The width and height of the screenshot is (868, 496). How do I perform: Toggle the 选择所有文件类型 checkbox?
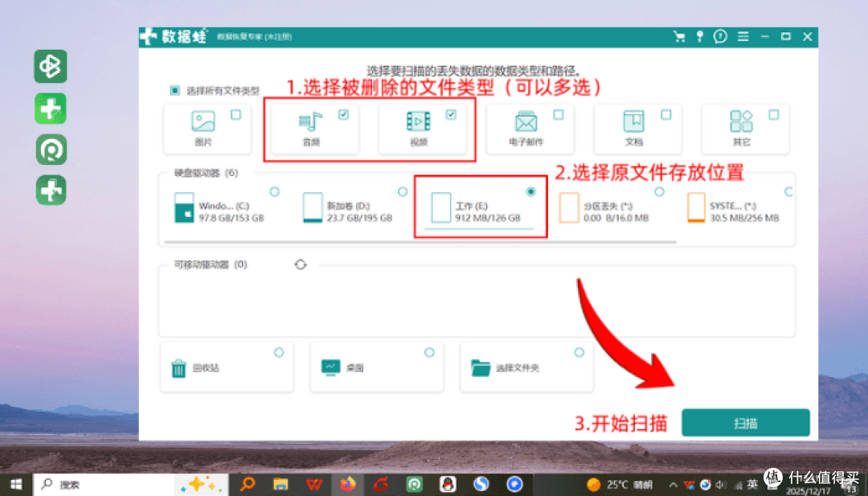[x=175, y=90]
